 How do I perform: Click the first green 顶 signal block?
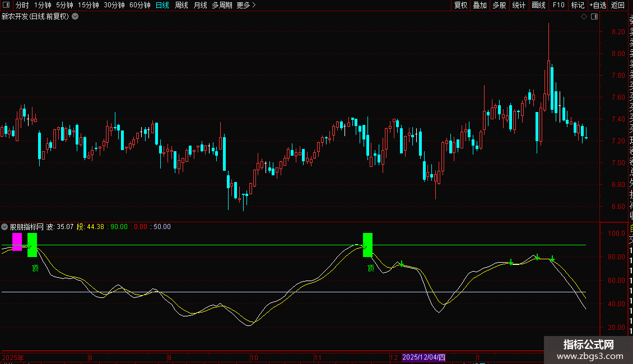coord(32,245)
